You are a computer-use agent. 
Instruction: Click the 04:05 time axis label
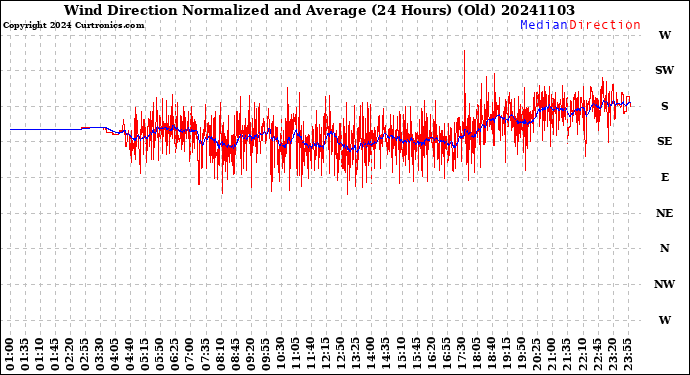(x=115, y=355)
